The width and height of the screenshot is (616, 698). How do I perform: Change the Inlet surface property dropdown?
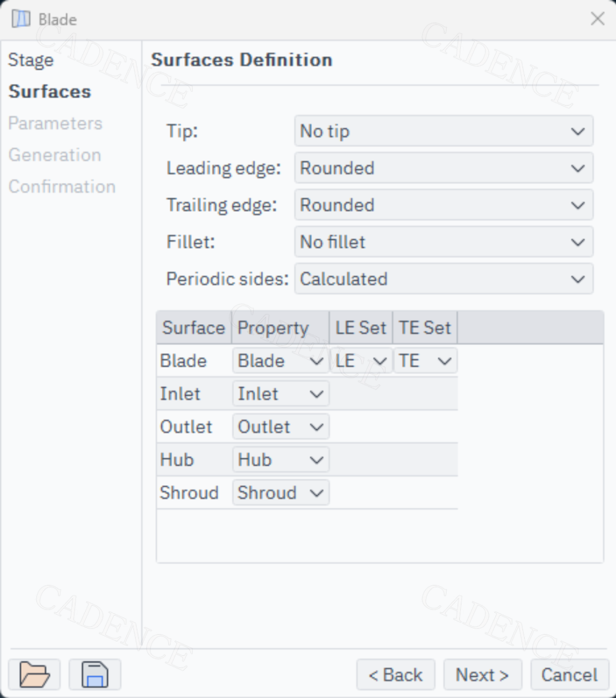click(281, 394)
